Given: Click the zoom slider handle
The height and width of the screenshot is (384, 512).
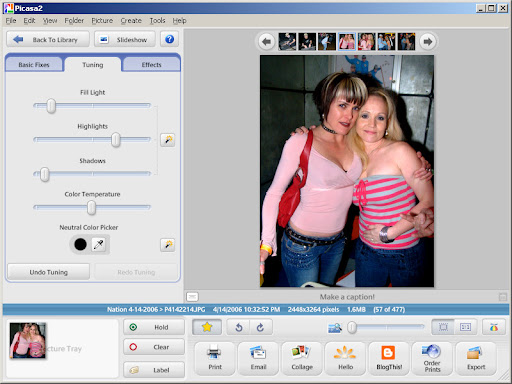Looking at the screenshot, I should pos(352,327).
